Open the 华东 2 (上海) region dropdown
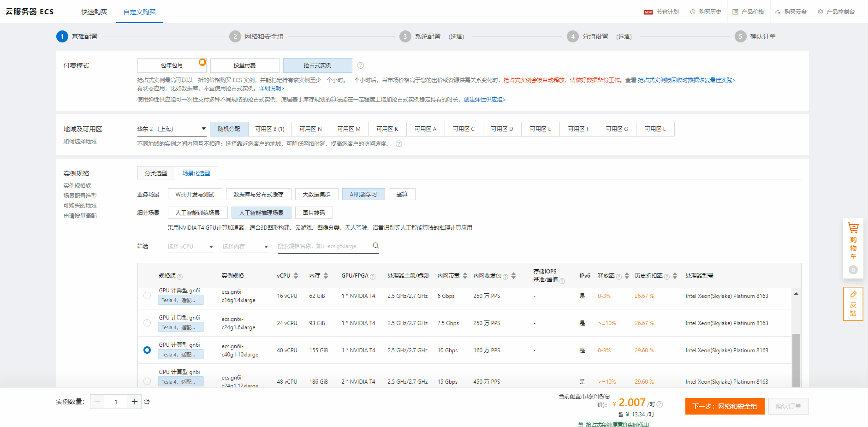 [x=172, y=129]
